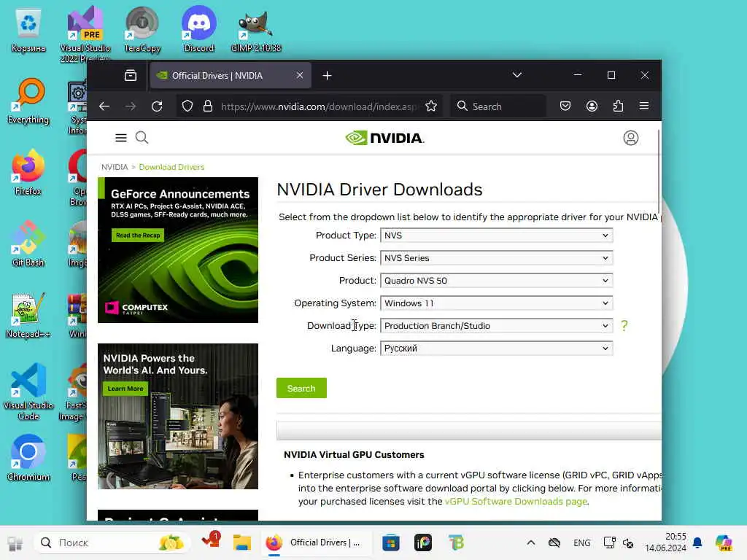
Task: Select the Everything search desktop icon
Action: pyautogui.click(x=28, y=101)
